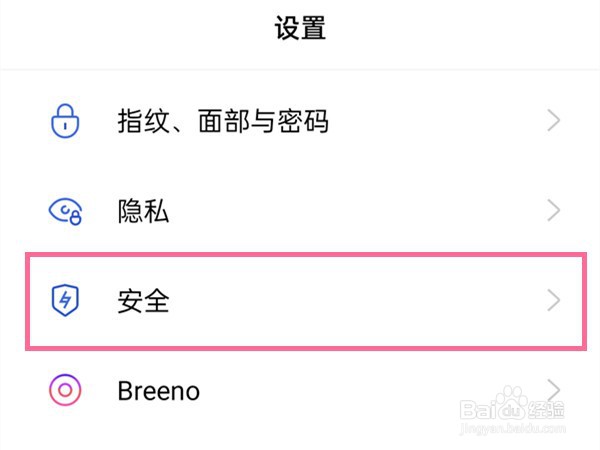The image size is (600, 450).
Task: Tap the eye-with-lock 隐私 icon
Action: pos(66,211)
